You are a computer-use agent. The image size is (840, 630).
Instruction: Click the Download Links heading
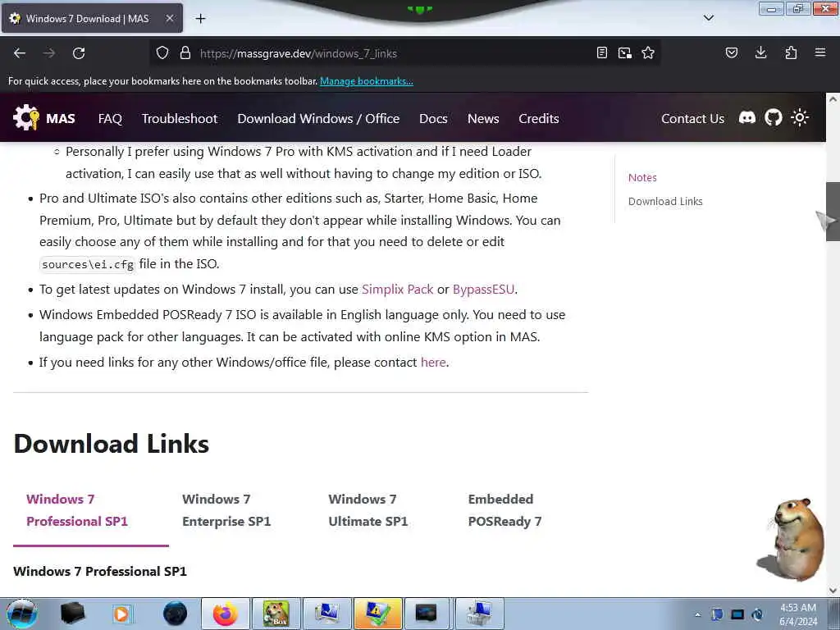(112, 444)
